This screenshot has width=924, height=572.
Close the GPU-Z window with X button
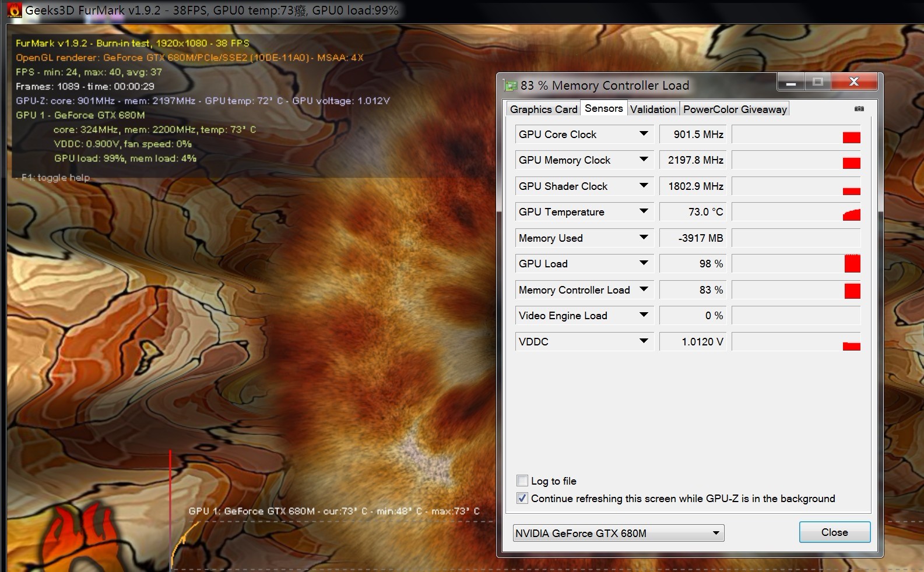click(854, 82)
